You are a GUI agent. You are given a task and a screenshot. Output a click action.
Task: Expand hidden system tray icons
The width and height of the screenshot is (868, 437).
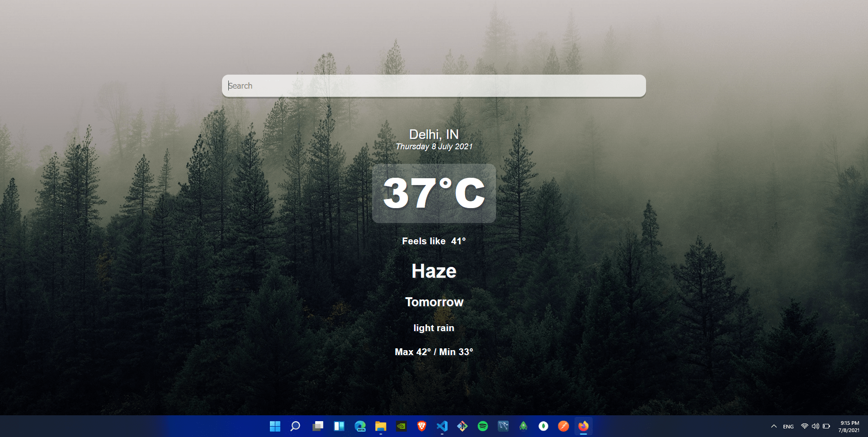click(774, 426)
